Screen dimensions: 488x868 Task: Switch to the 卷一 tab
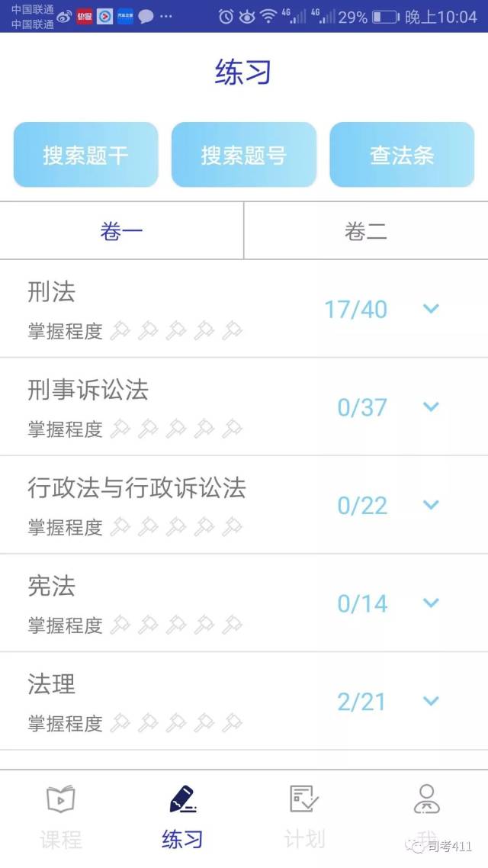(121, 231)
